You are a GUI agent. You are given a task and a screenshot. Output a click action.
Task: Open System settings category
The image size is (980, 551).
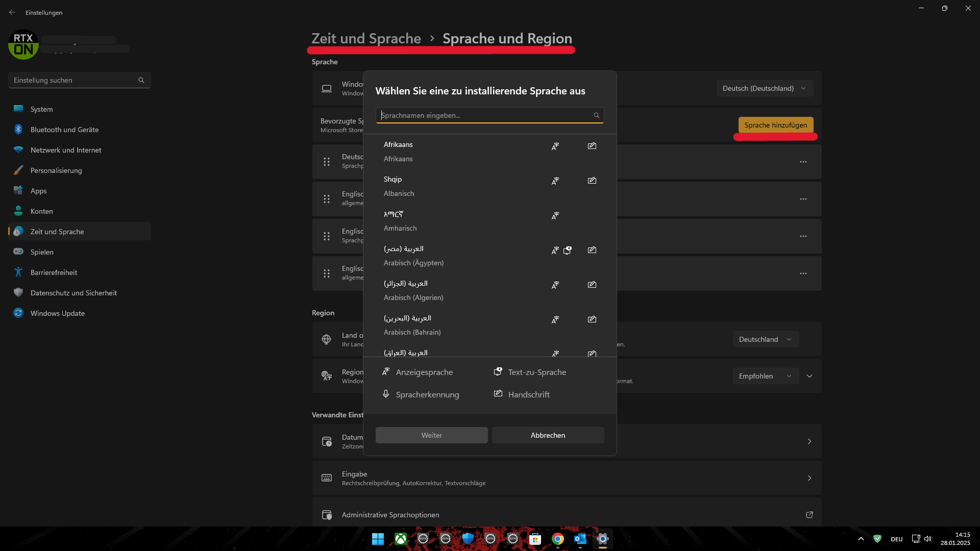tap(80, 109)
